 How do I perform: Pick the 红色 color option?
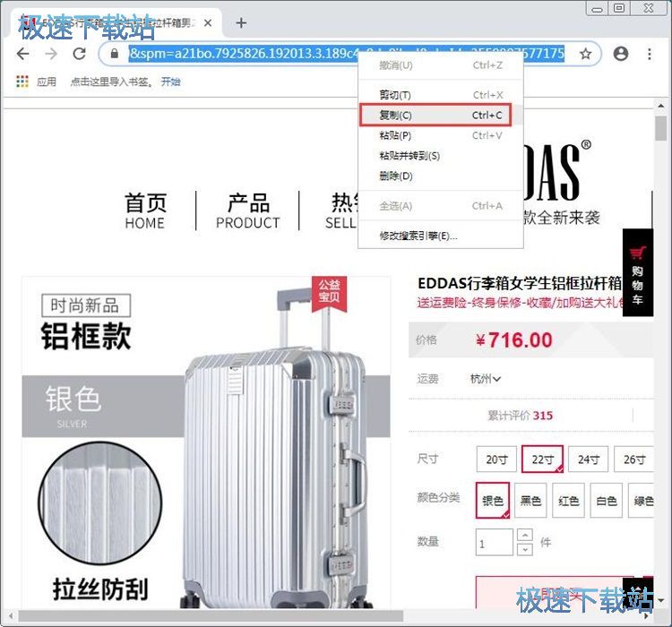[568, 500]
